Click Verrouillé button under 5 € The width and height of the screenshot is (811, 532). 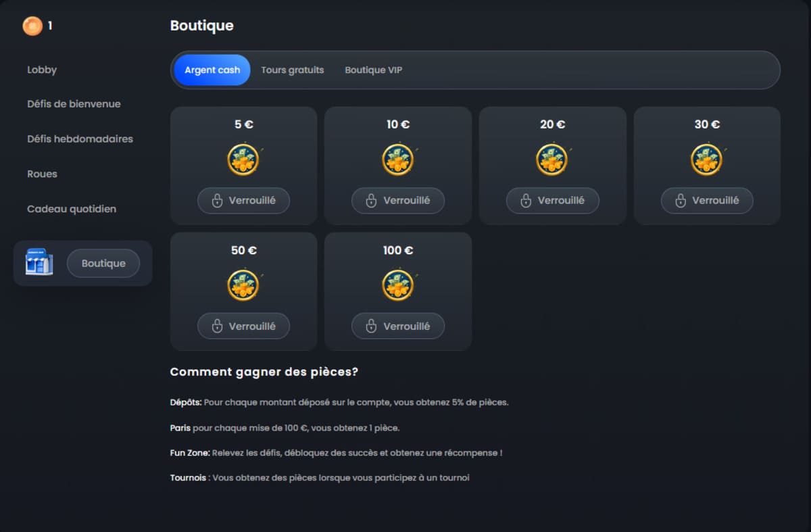243,201
